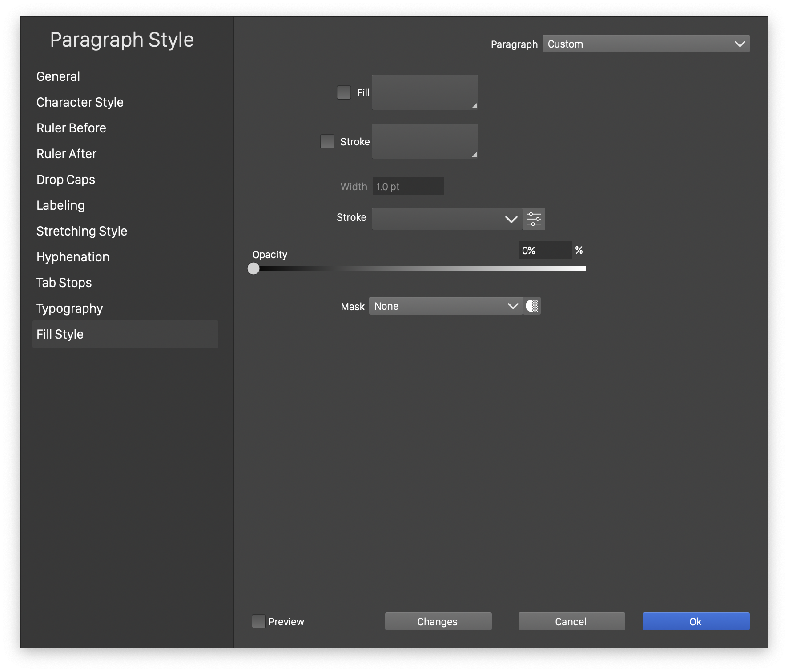788x672 pixels.
Task: Click the Opacity slider handle
Action: pyautogui.click(x=253, y=268)
